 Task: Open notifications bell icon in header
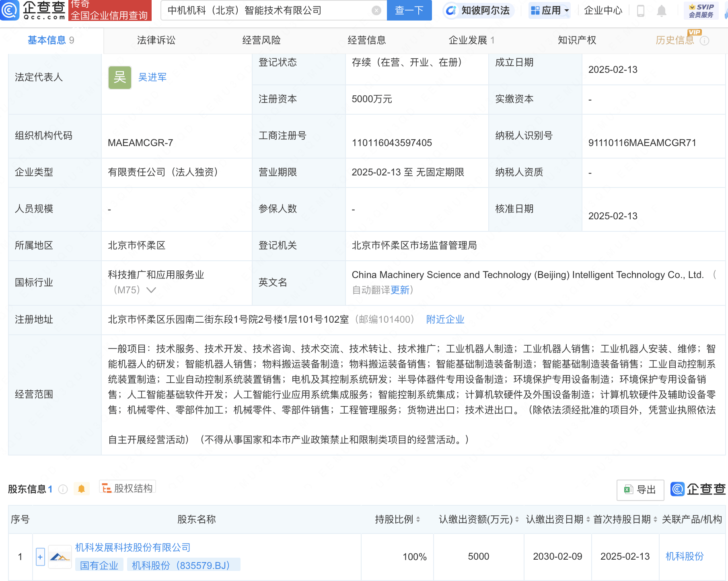pyautogui.click(x=662, y=11)
